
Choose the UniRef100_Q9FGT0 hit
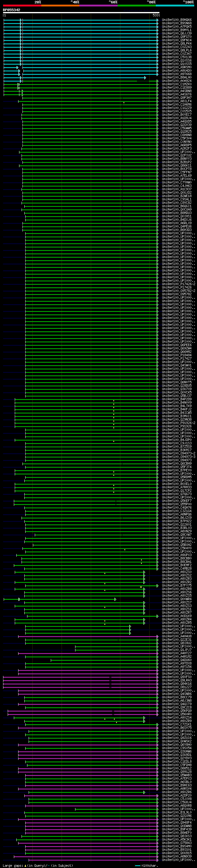coord(177,37)
